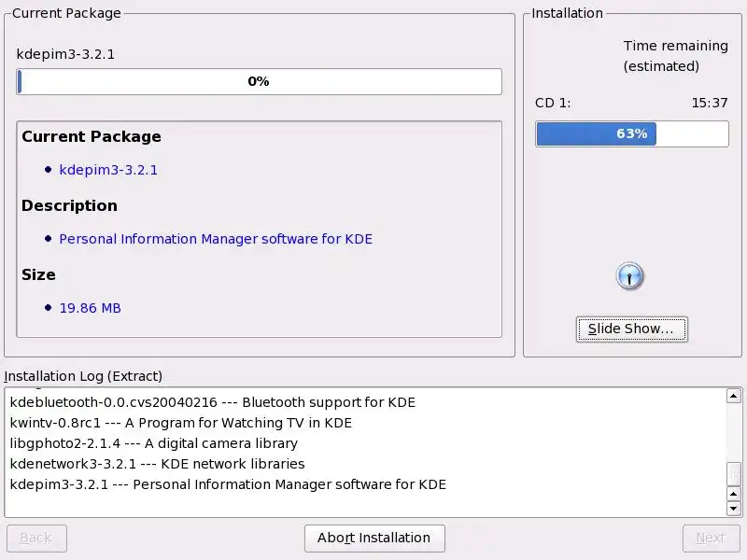Click the kdepim3-3.2.1 package progress bar
Viewport: 747px width, 560px height.
(x=259, y=82)
